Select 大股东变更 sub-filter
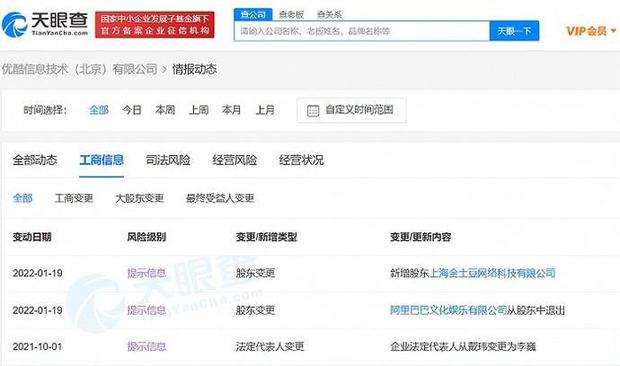The height and width of the screenshot is (366, 620). tap(139, 198)
